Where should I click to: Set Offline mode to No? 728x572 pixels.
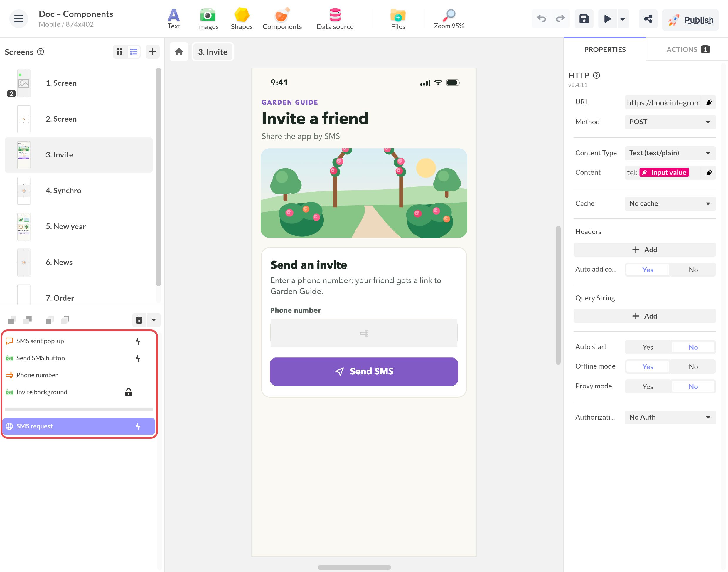pyautogui.click(x=693, y=367)
